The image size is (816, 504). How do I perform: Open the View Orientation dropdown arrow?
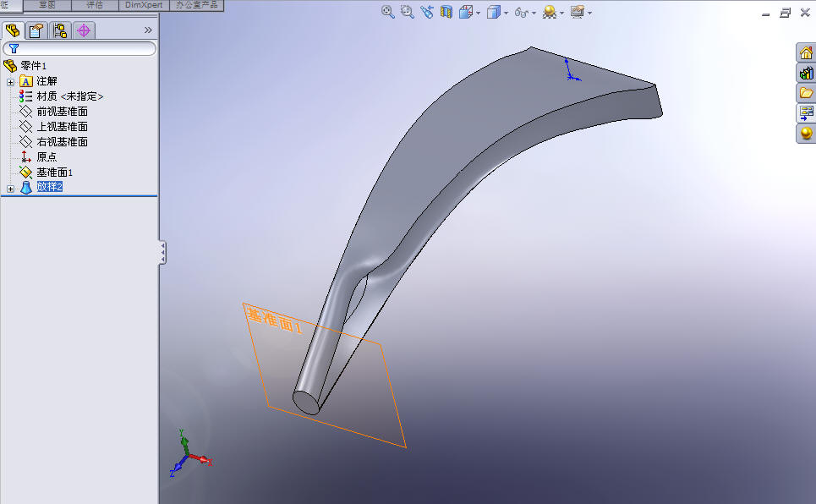tap(479, 13)
